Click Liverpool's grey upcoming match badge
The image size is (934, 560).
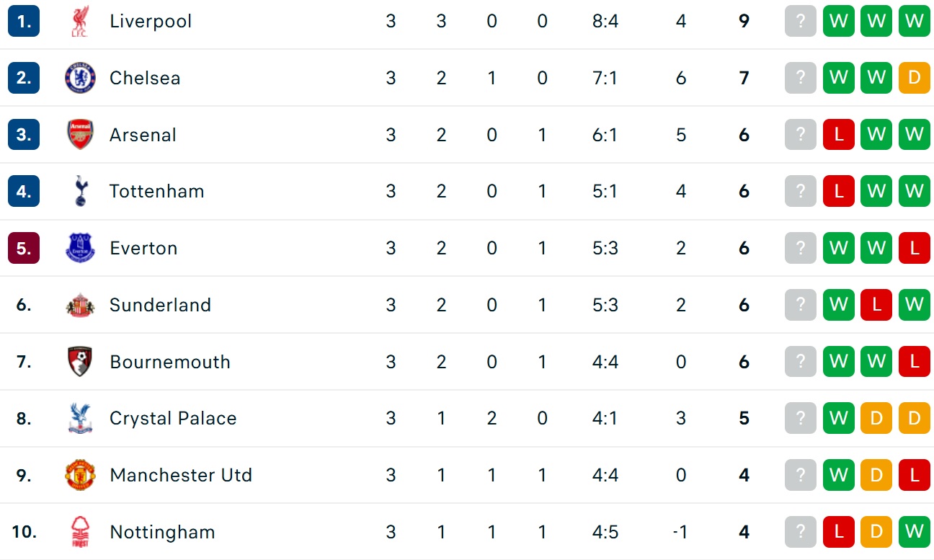point(801,22)
